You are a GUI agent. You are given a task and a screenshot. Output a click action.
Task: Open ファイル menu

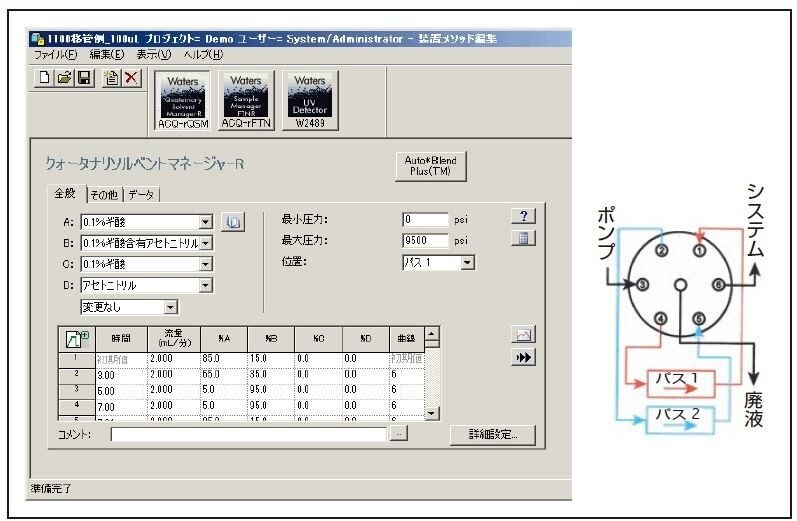coord(55,54)
